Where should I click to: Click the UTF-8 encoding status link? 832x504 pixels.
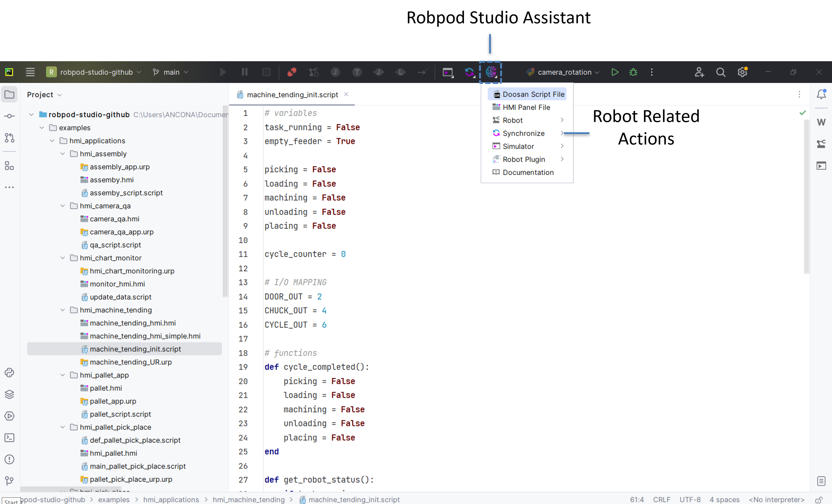(x=690, y=500)
